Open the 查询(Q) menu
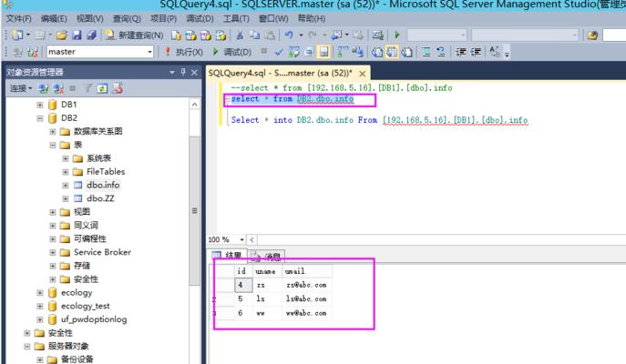 pos(127,19)
